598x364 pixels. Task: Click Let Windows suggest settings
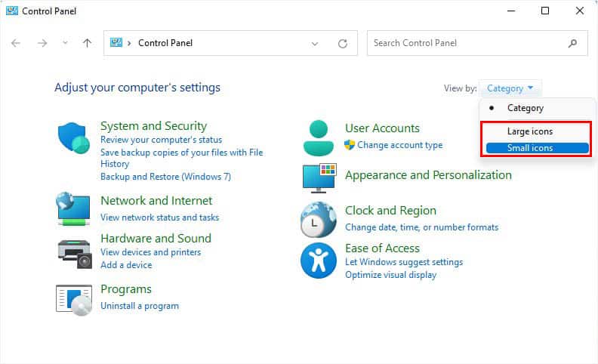click(x=404, y=262)
